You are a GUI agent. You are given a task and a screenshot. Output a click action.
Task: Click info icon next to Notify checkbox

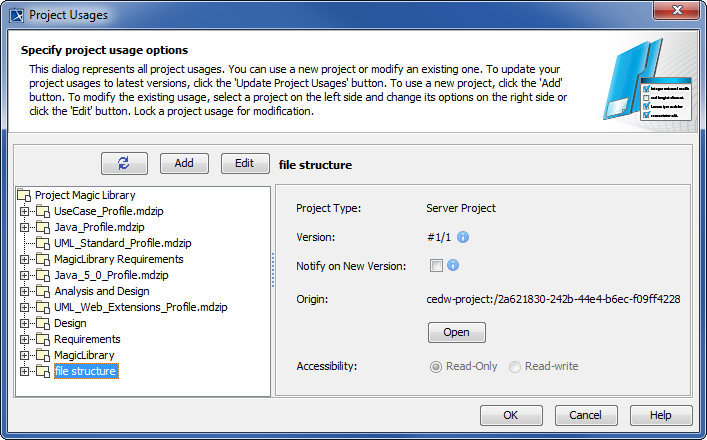point(453,265)
